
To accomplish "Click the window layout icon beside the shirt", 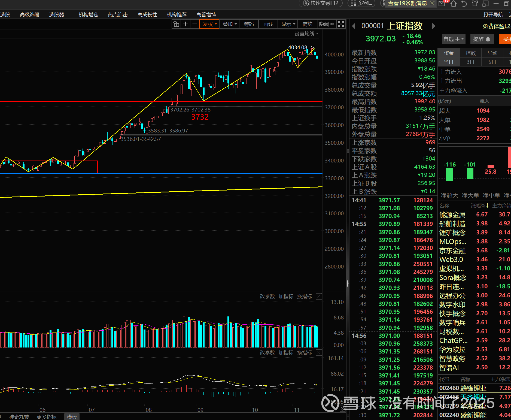I will coord(485,3).
